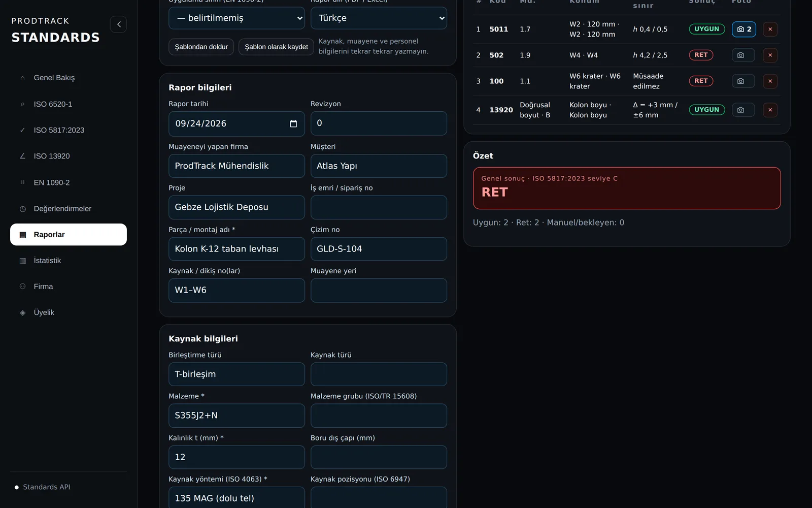
Task: Remove the 13920 Kolon boyu row
Action: [770, 110]
